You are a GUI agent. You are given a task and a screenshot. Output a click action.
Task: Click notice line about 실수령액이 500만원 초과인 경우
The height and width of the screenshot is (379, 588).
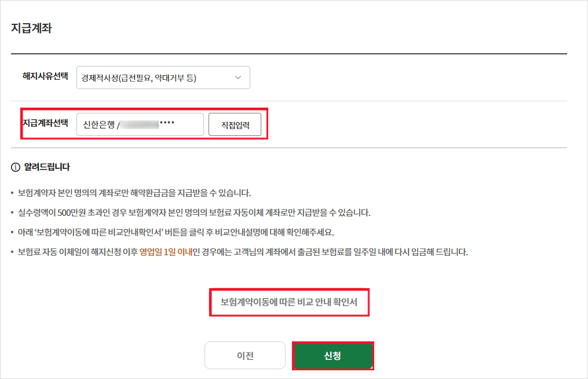tap(194, 213)
